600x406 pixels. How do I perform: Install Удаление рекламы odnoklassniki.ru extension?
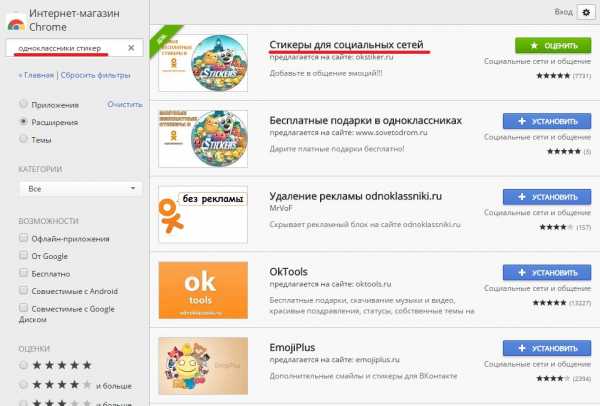coord(547,197)
